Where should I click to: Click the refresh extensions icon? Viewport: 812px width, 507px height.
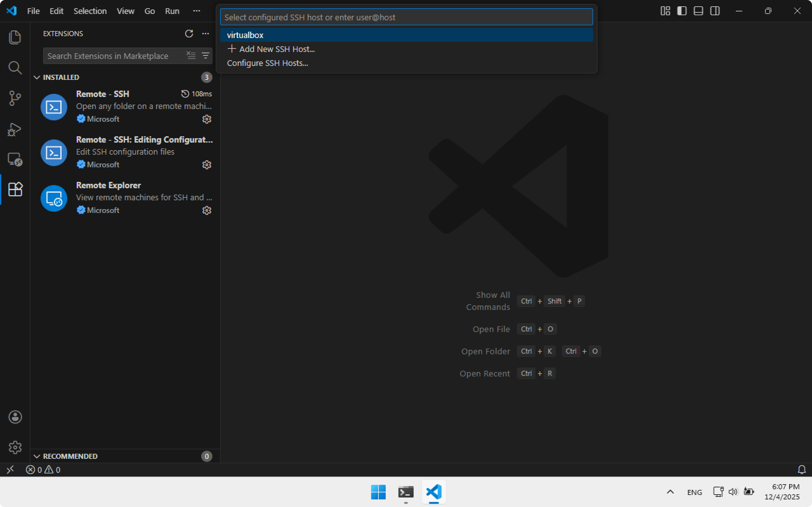(189, 34)
